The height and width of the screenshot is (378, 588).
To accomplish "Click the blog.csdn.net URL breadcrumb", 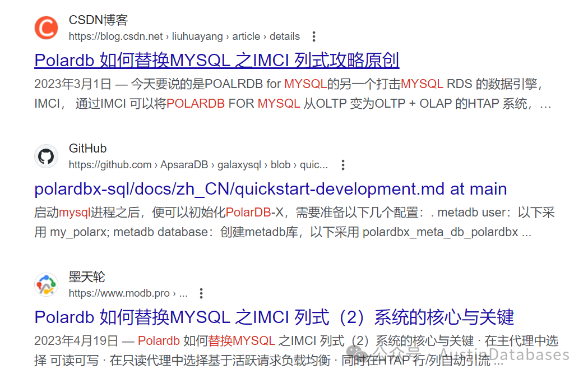I will pos(184,36).
